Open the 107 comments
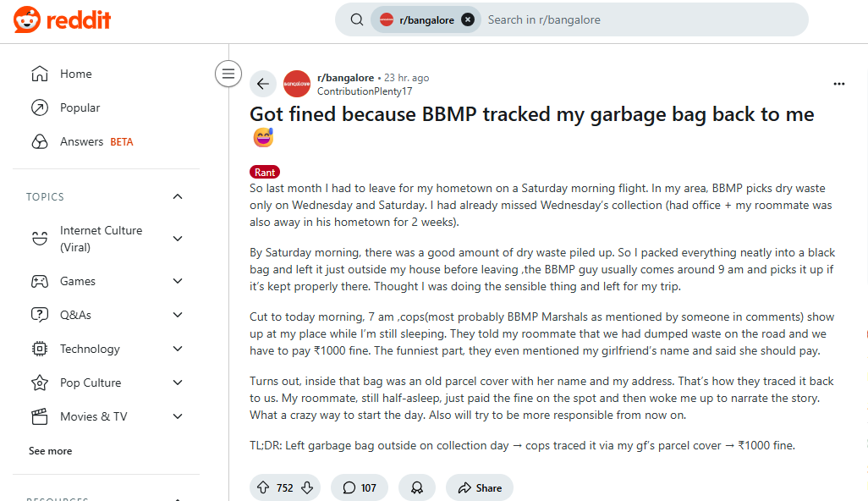 coord(360,487)
